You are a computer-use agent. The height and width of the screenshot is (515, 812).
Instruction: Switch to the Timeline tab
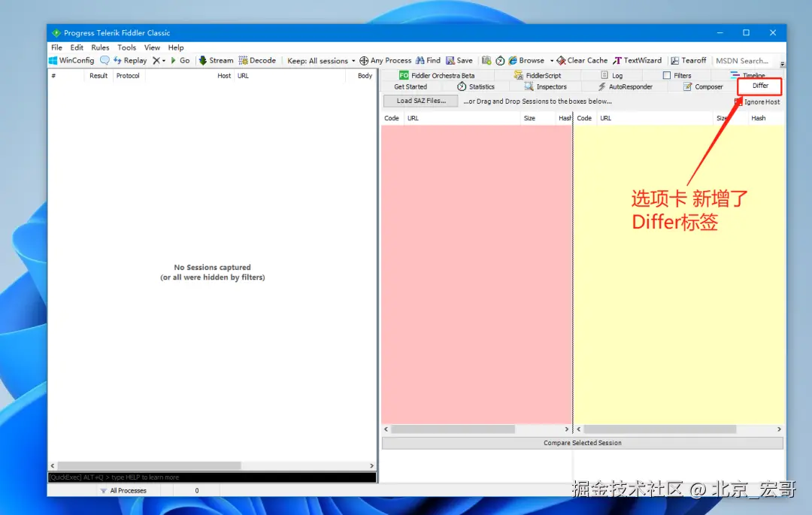coord(747,75)
